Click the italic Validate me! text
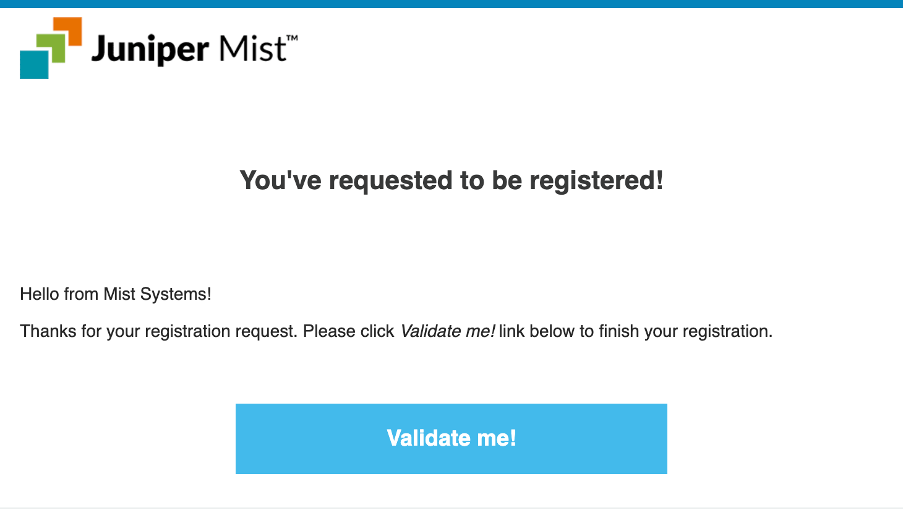 pyautogui.click(x=447, y=331)
